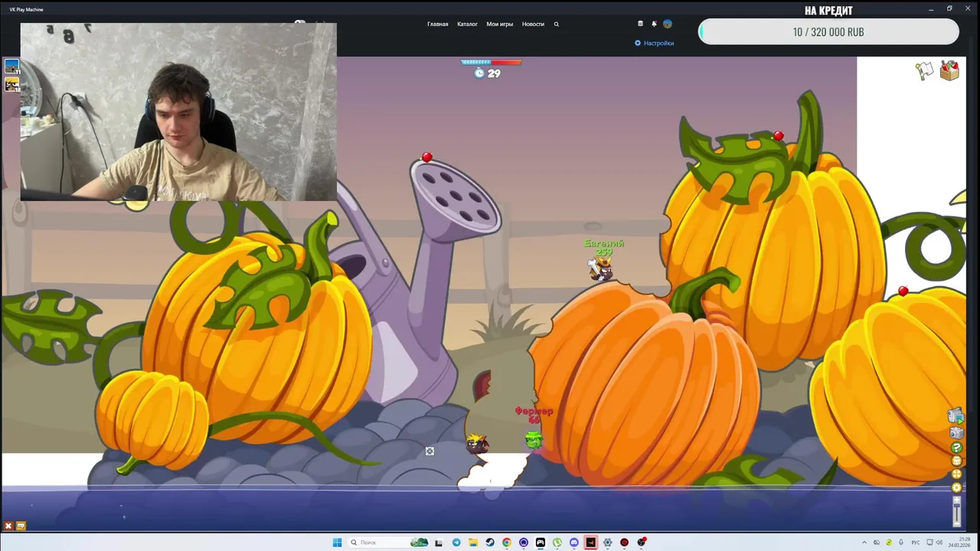Click the search magnifier in VK Play header
The height and width of the screenshot is (551, 980).
pos(557,24)
